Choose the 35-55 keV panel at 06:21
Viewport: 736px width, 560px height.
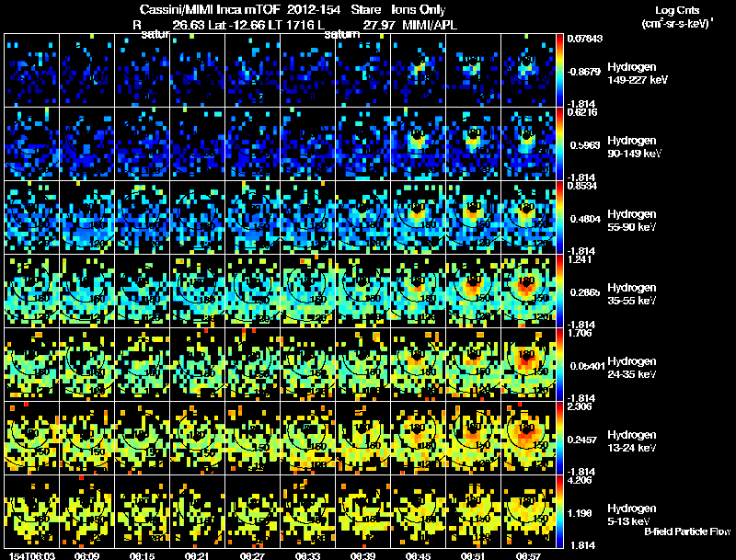click(x=197, y=291)
